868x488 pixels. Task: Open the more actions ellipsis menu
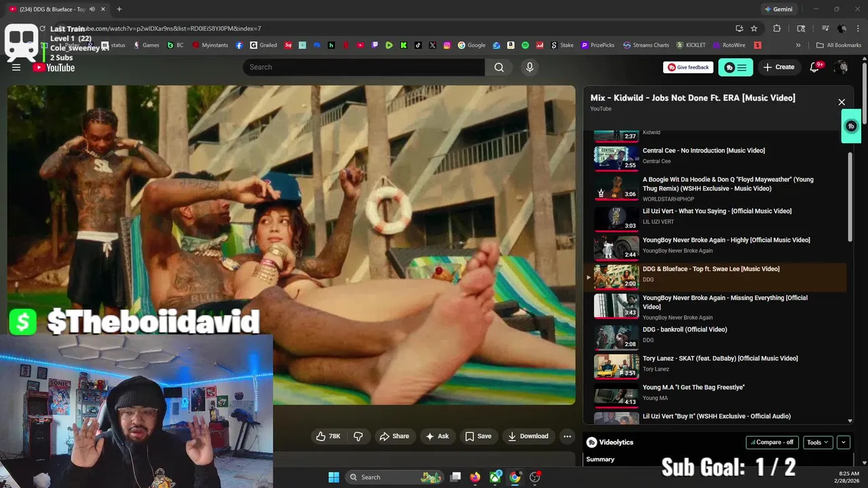567,436
